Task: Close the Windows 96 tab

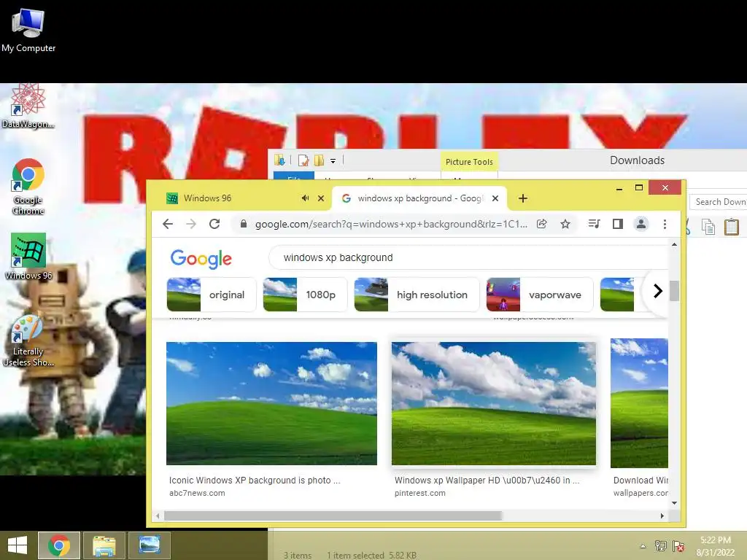Action: point(321,198)
